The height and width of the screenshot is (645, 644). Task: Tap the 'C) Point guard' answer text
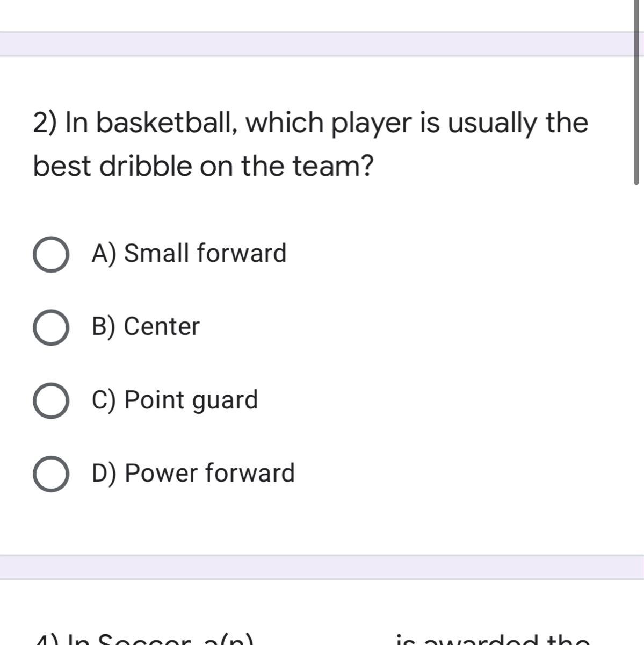point(175,400)
